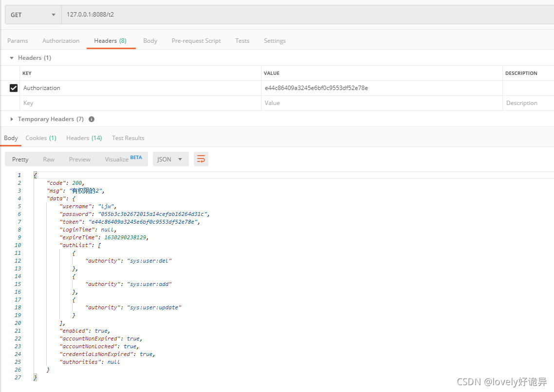554x392 pixels.
Task: Click the "sys:user:del" authority line
Action: [x=128, y=261]
